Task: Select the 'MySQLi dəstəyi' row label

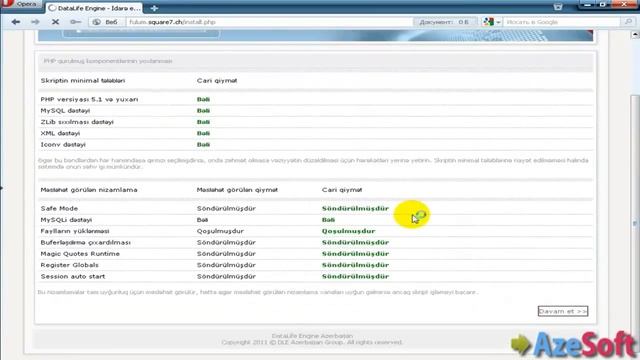Action: [x=67, y=220]
